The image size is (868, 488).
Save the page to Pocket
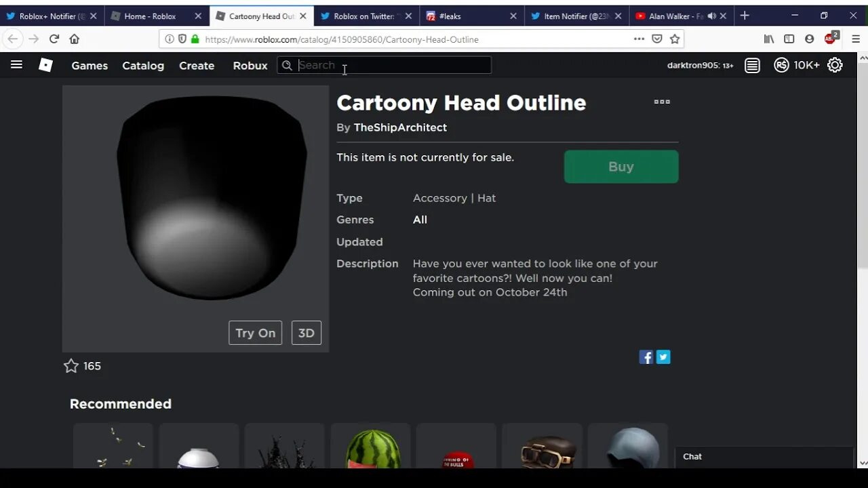(656, 39)
